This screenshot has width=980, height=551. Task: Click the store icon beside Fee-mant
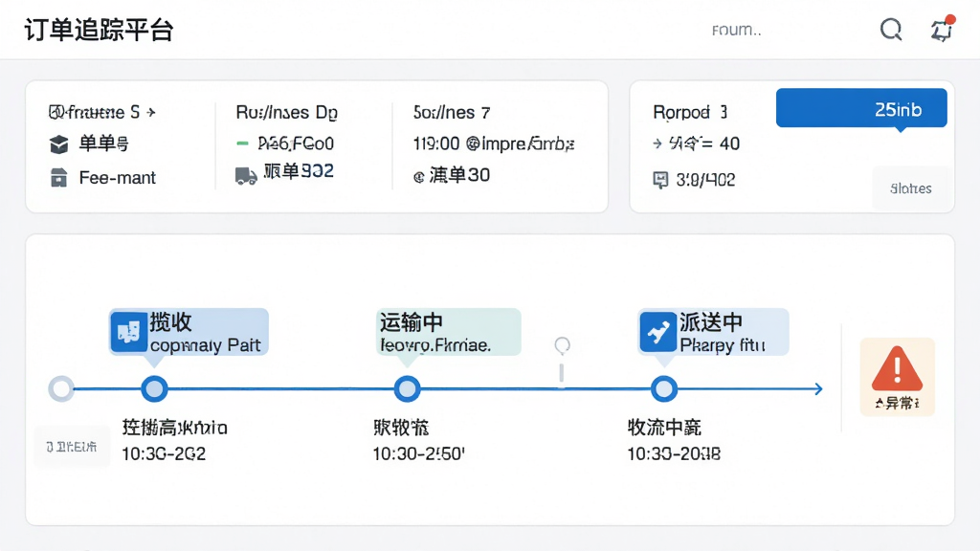point(58,178)
